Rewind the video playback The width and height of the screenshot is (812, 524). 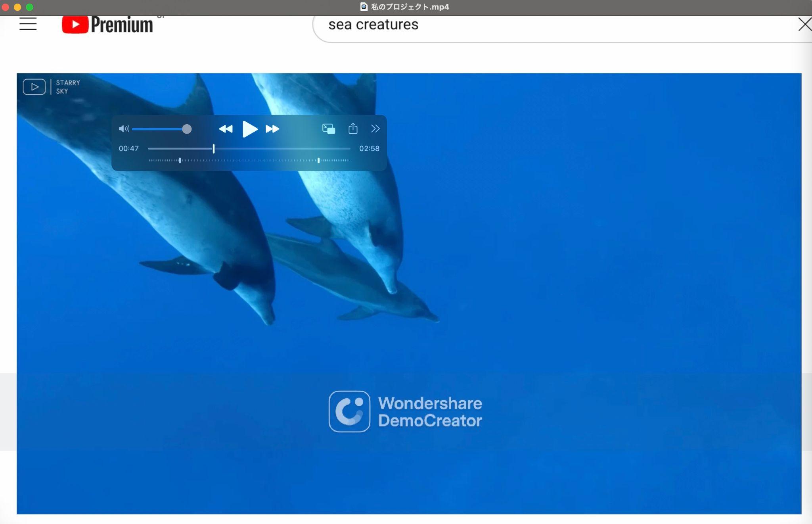[226, 129]
